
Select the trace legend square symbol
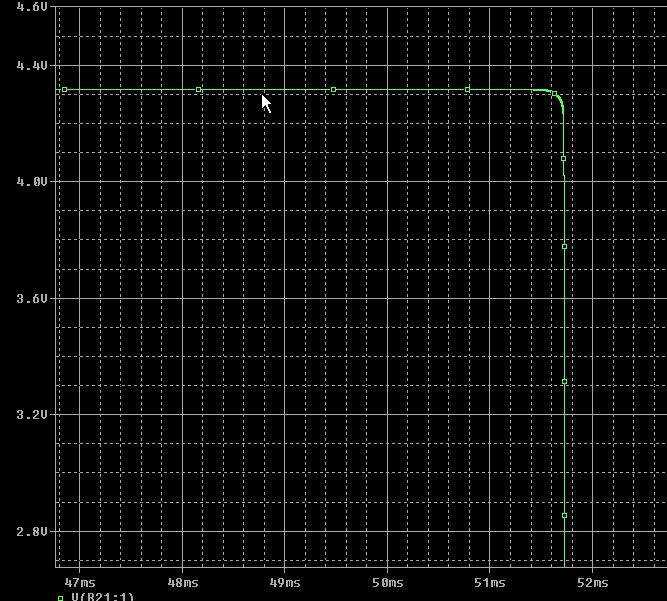click(x=60, y=598)
